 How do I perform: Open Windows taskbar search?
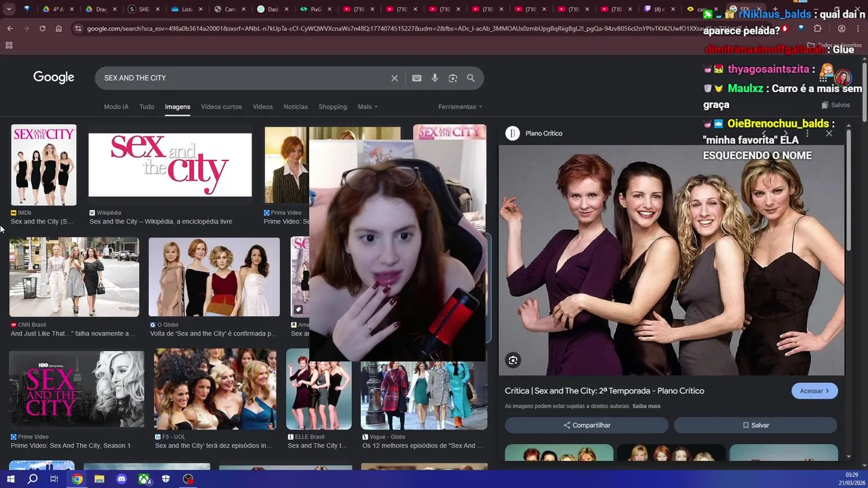pos(33,479)
